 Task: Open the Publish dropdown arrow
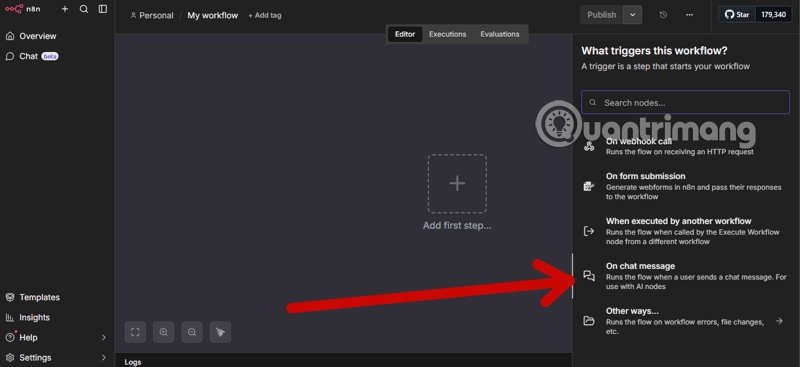tap(633, 15)
